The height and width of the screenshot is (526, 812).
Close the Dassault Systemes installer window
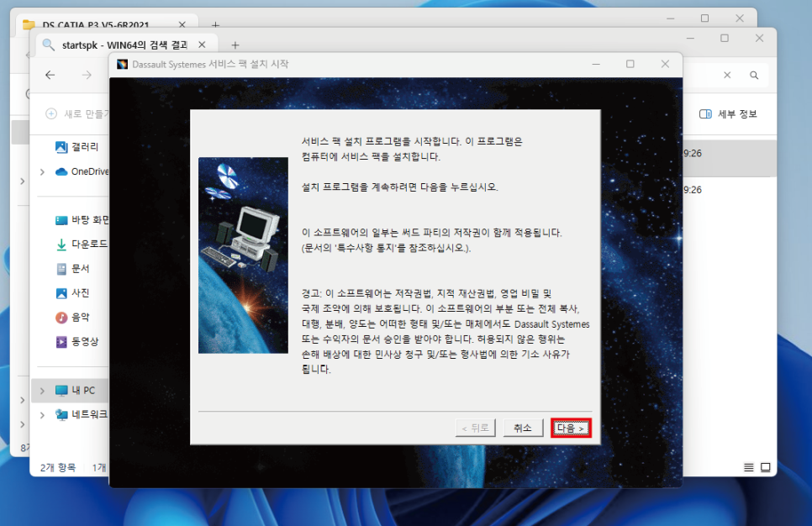665,64
